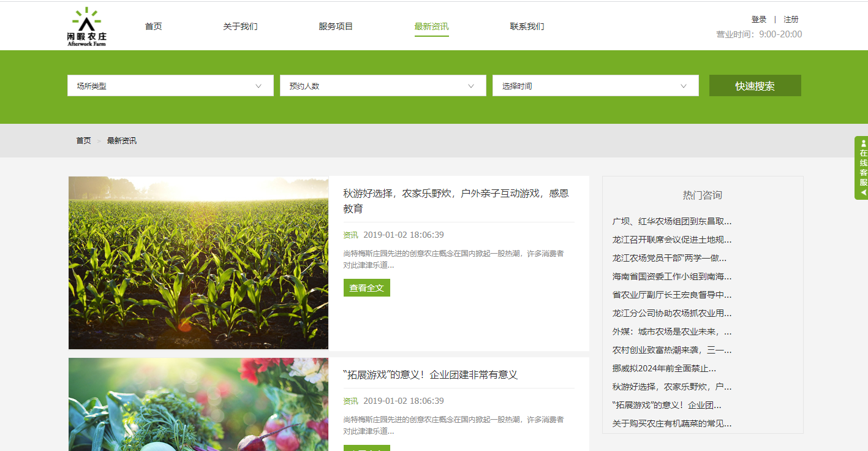Click 查看全文 for the 秋游好选择 article
Image resolution: width=868 pixels, height=451 pixels.
pyautogui.click(x=367, y=288)
